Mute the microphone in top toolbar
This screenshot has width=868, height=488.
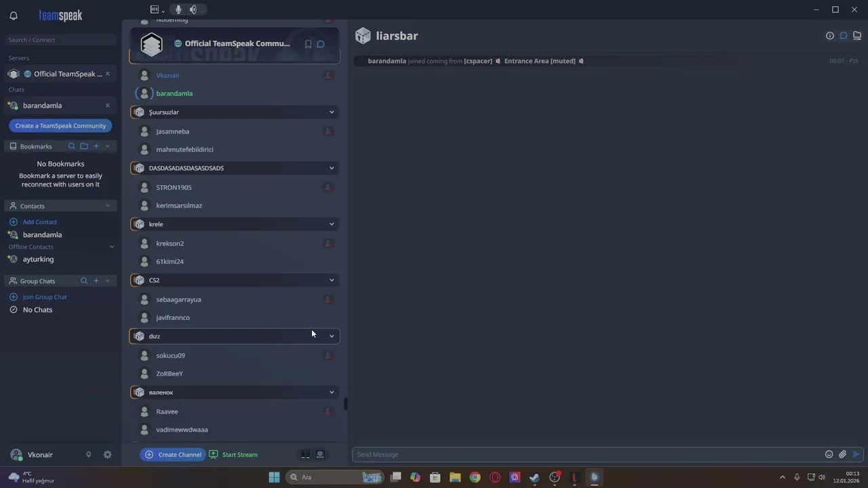(178, 9)
